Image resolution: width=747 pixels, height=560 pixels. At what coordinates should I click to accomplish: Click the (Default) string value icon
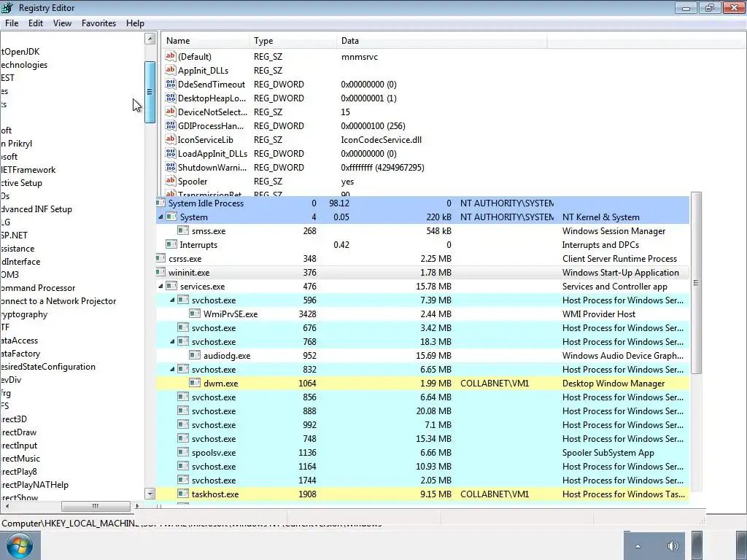171,56
